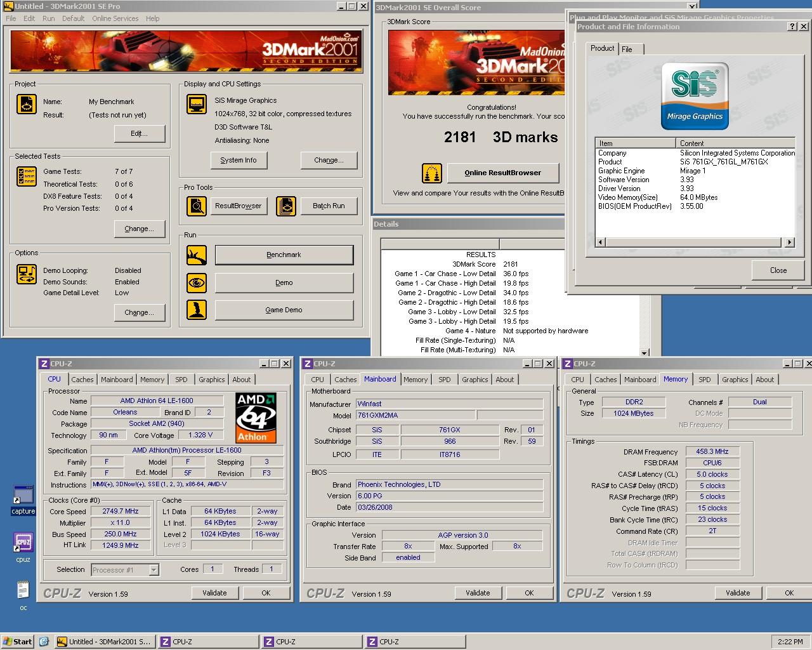Screen dimensions: 812x650
Task: Select Product tab in Product Information
Action: 602,48
